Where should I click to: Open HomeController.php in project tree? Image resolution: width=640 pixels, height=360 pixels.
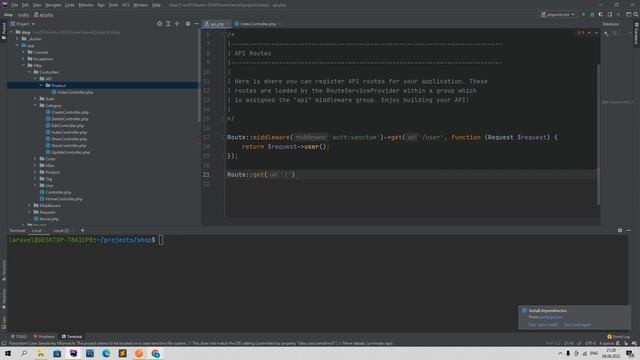coord(61,199)
